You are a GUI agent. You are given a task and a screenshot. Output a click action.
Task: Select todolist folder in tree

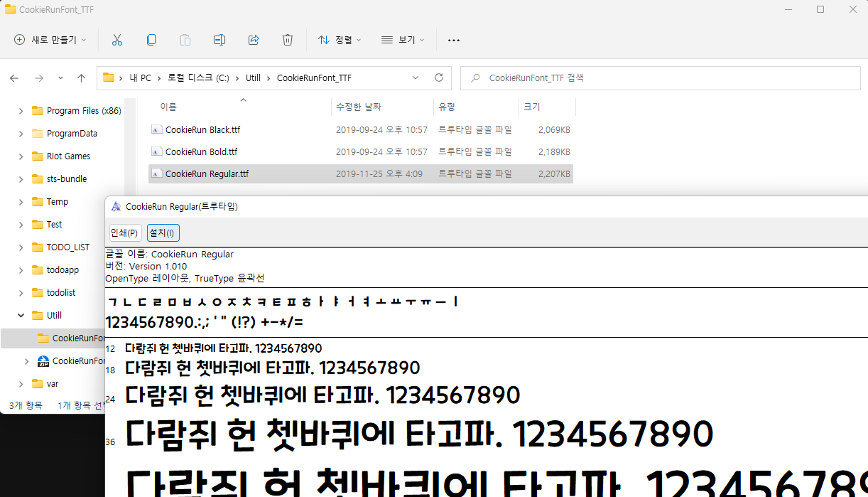(x=61, y=292)
